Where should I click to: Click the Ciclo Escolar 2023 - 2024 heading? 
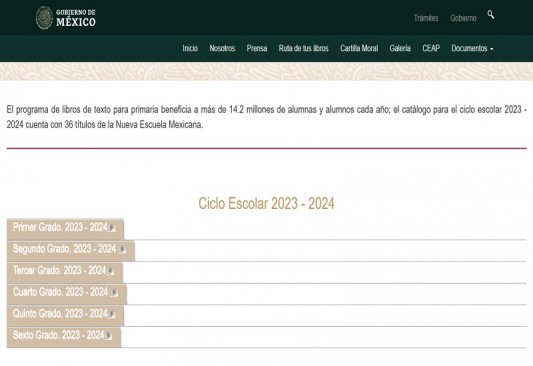266,203
